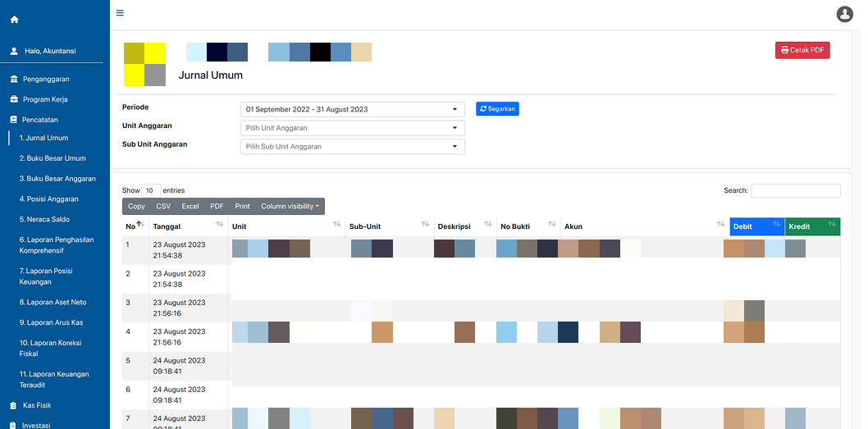Sort table by Tanggal column arrows
This screenshot has width=868, height=429.
tap(219, 224)
